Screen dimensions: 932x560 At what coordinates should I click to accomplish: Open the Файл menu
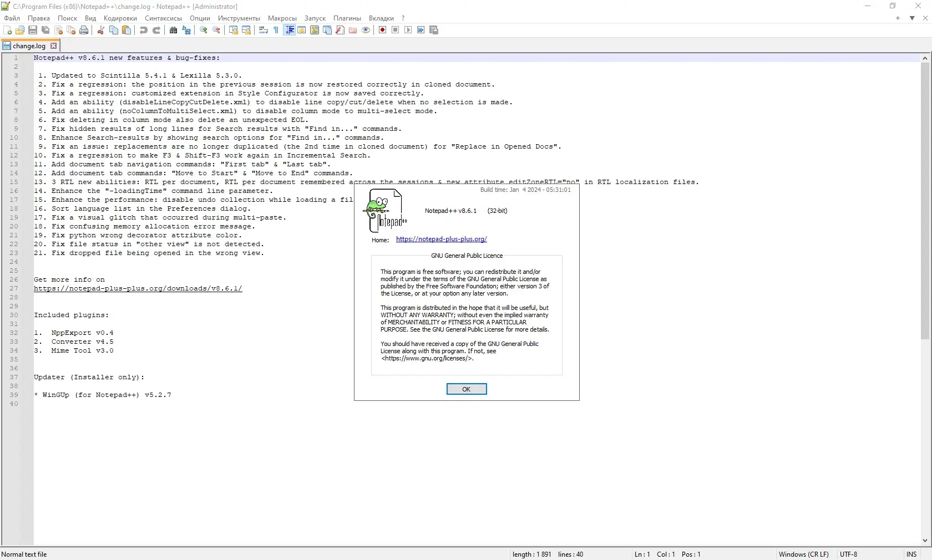(x=12, y=18)
